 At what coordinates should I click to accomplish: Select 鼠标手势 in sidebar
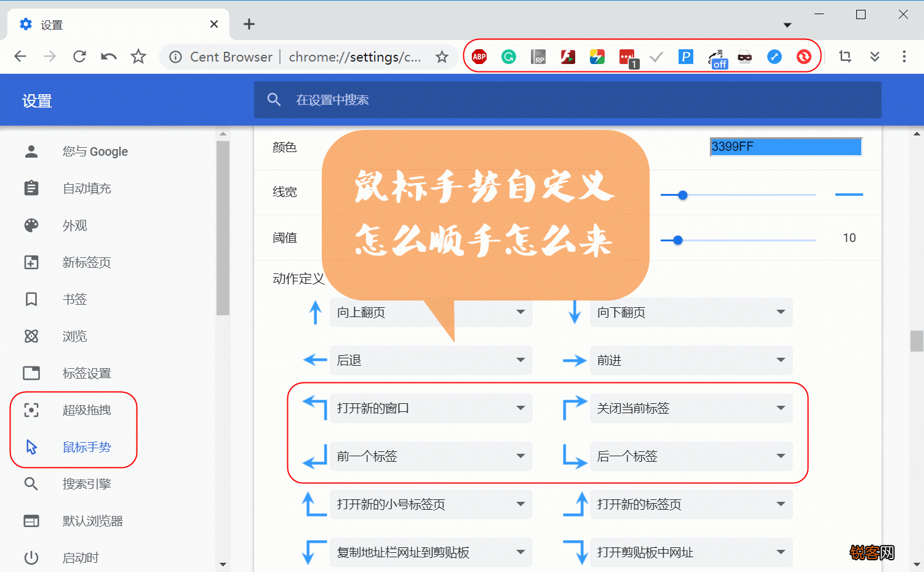pos(87,447)
